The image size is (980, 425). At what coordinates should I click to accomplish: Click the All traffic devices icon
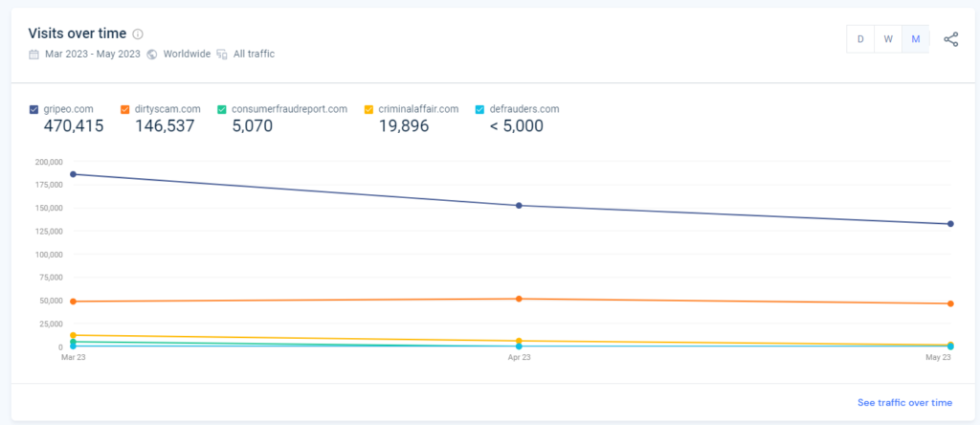tap(222, 54)
